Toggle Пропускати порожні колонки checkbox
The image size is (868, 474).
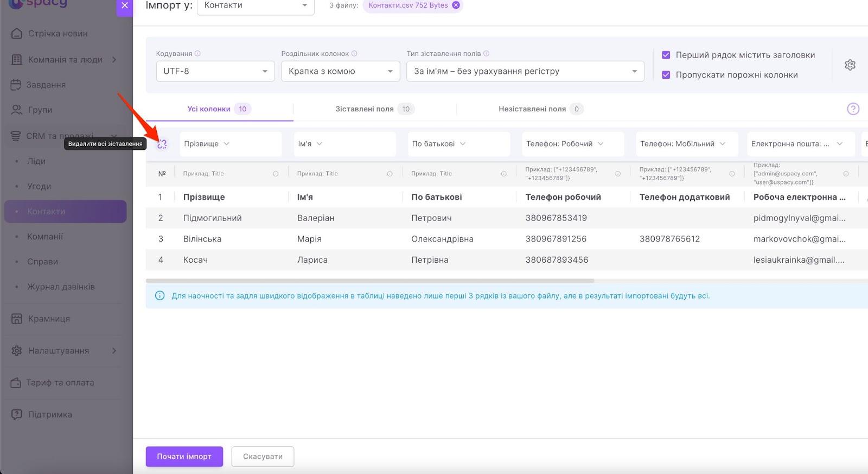pos(666,75)
